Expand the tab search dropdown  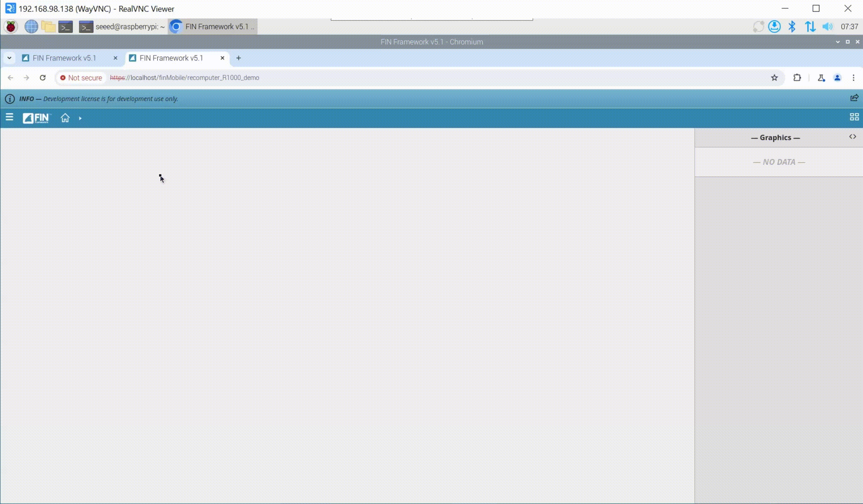point(9,58)
